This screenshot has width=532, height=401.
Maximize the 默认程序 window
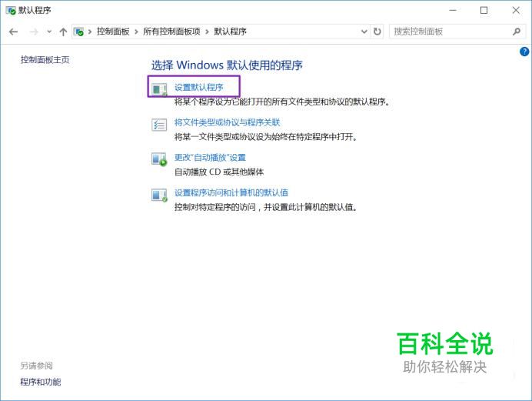point(484,11)
